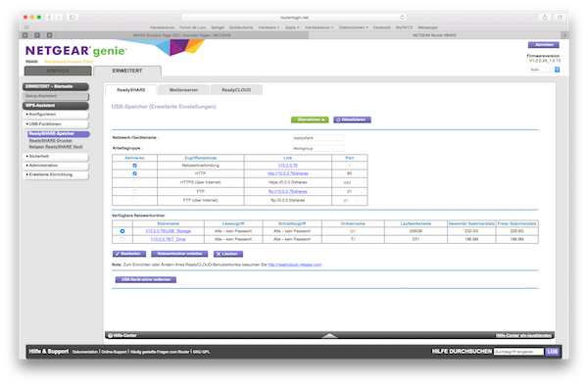This screenshot has height=386, width=588.
Task: Click the Aktualisieren refresh button
Action: 352,120
